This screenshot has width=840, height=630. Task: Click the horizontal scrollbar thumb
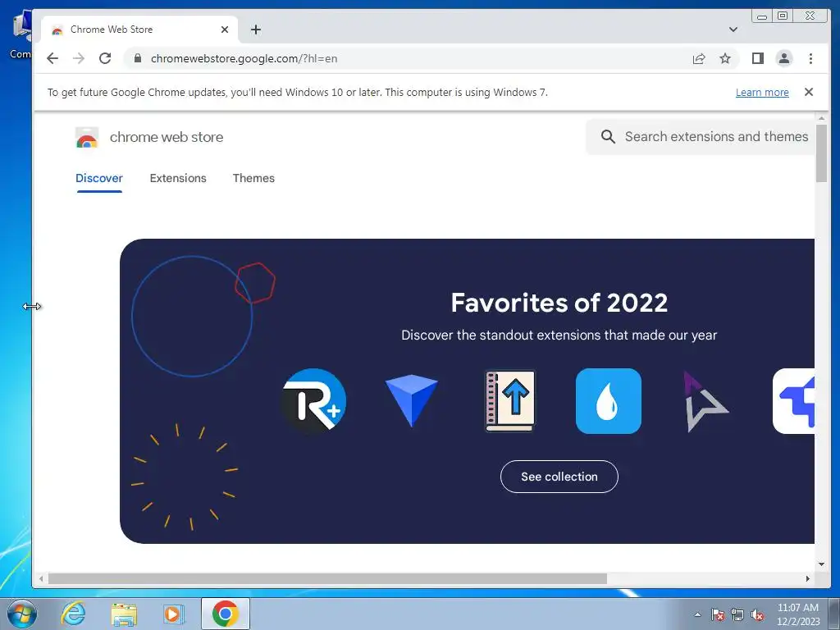tap(327, 578)
